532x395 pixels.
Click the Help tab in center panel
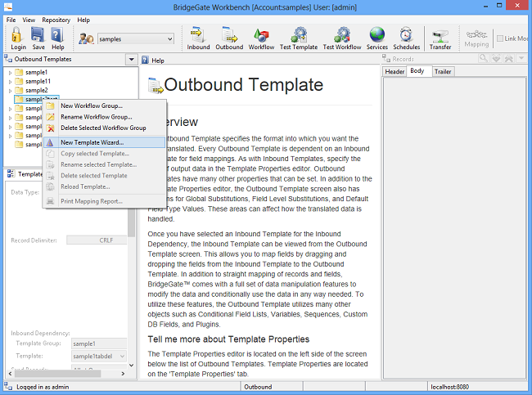153,61
